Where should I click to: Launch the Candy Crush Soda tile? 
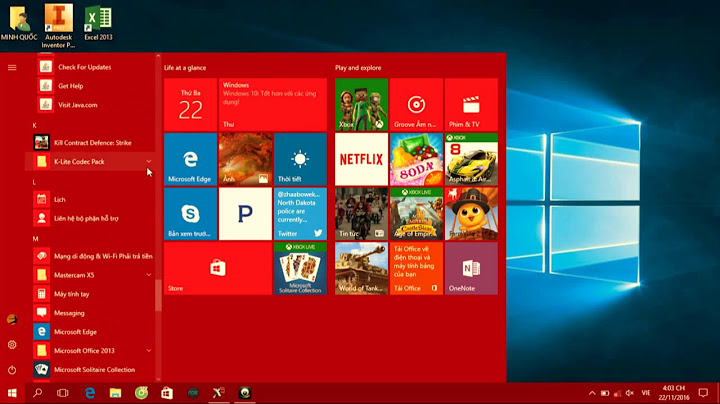(416, 159)
